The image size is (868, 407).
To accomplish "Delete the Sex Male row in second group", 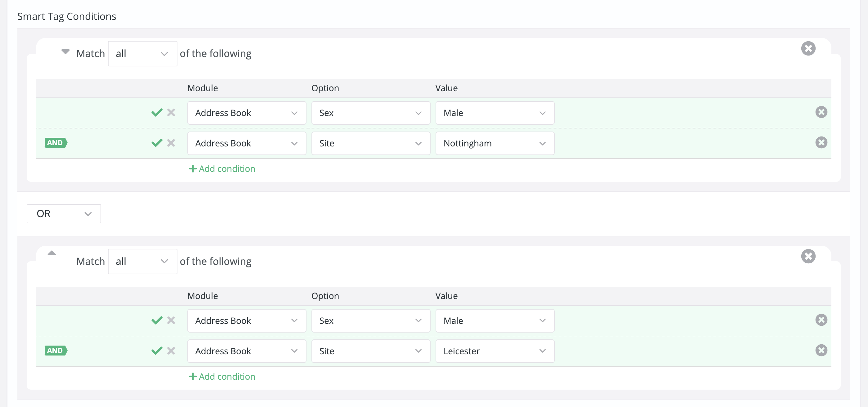I will click(x=821, y=320).
